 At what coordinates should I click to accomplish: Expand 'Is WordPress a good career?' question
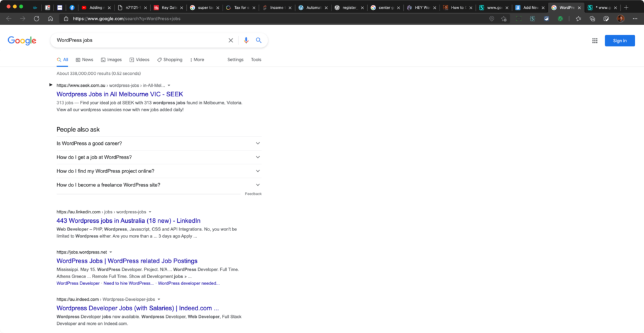point(159,144)
